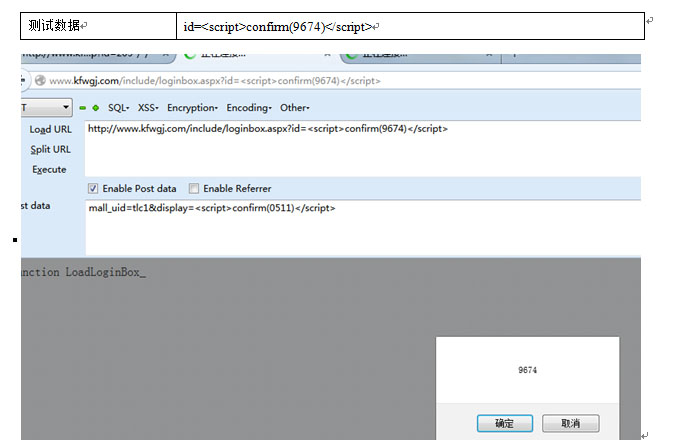682x444 pixels.
Task: Open the SQL dropdown menu
Action: click(x=118, y=108)
